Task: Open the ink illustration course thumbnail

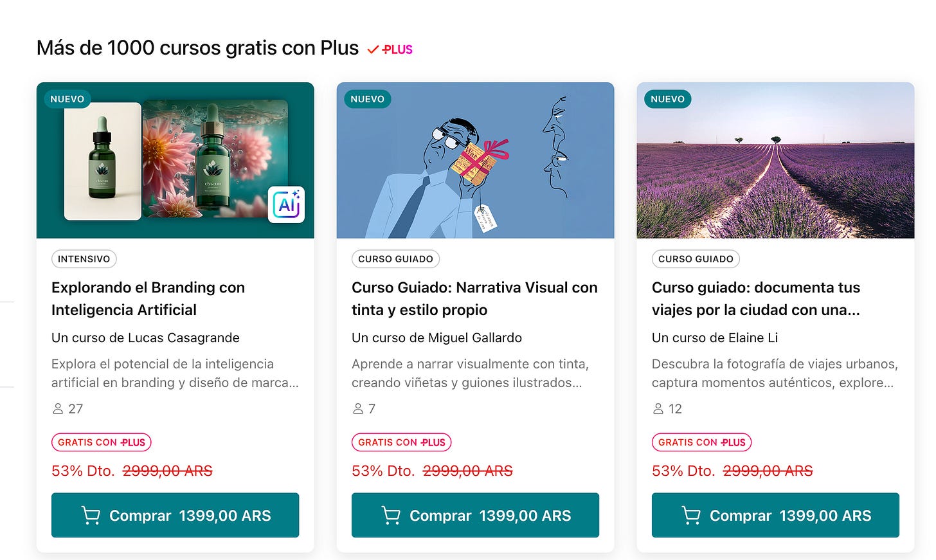Action: point(475,160)
